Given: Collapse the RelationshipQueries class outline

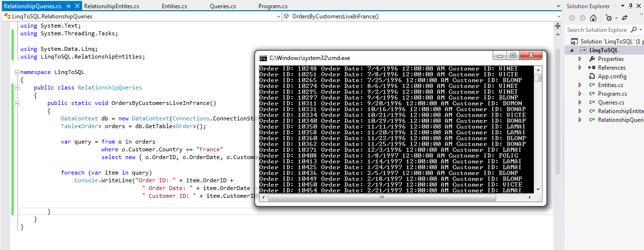Looking at the screenshot, I should [17, 88].
